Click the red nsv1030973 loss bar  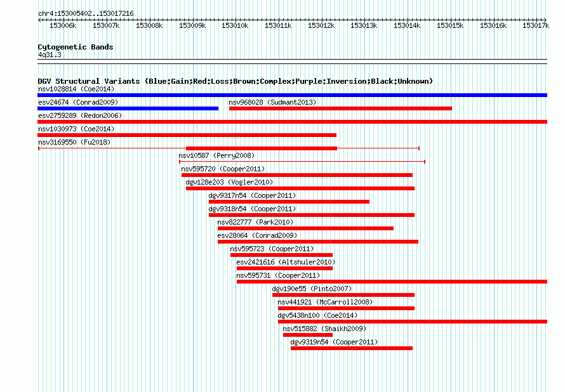pos(187,135)
